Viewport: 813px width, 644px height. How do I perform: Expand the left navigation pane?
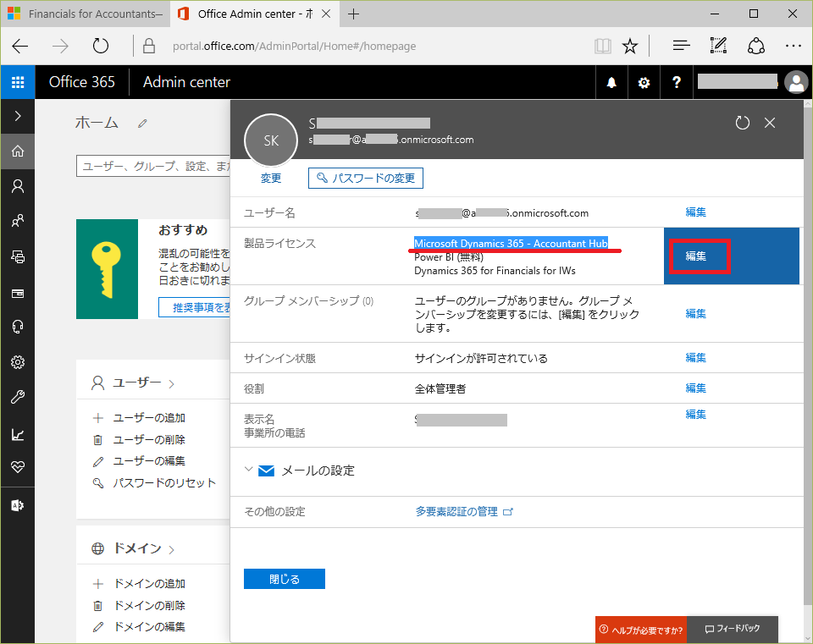pyautogui.click(x=18, y=116)
